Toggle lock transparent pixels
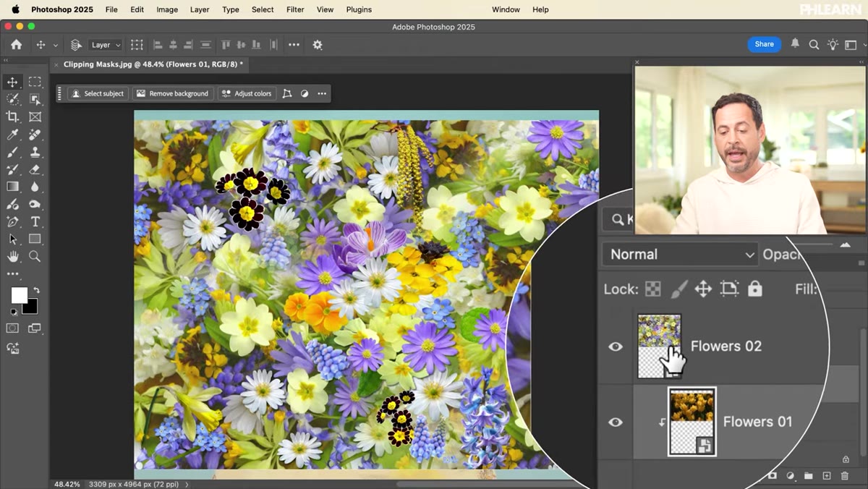The width and height of the screenshot is (868, 489). (x=652, y=289)
